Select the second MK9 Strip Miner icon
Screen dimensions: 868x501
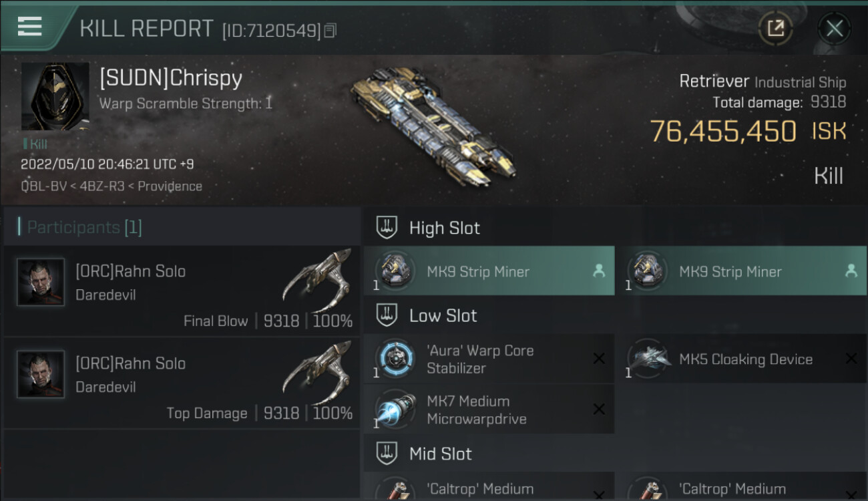pos(648,271)
